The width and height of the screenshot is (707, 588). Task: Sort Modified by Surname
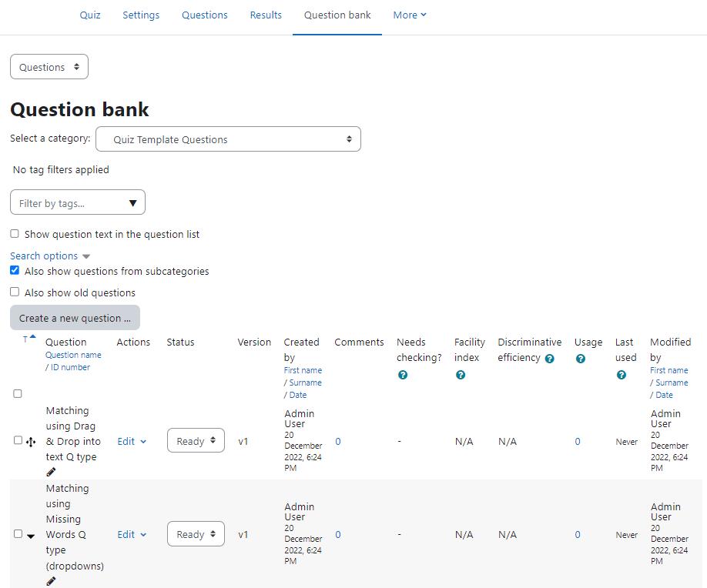[672, 383]
